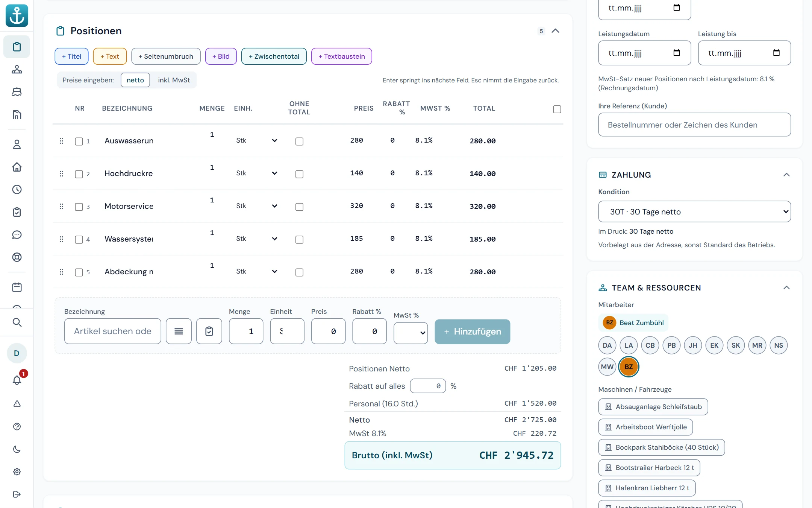Click the Hinzufügen button

point(472,332)
